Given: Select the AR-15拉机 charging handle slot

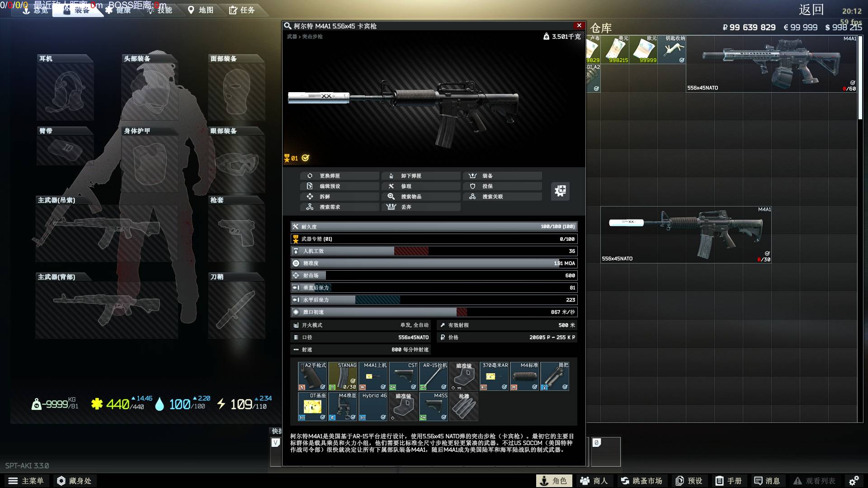Looking at the screenshot, I should pyautogui.click(x=434, y=376).
